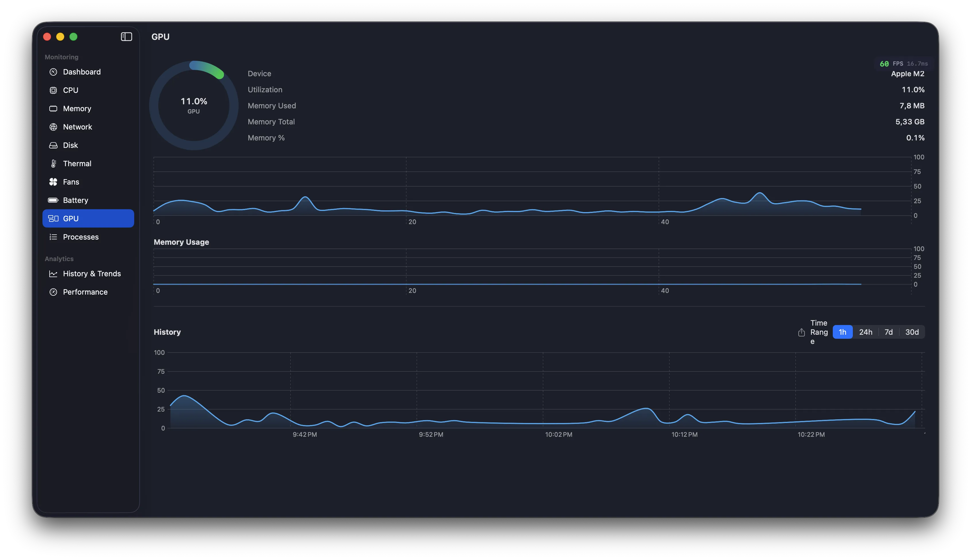Click the Thermal thermometer icon
This screenshot has height=560, width=971.
54,163
